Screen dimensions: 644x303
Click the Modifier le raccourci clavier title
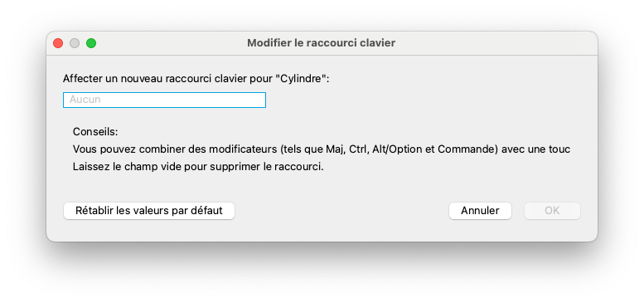click(x=322, y=43)
